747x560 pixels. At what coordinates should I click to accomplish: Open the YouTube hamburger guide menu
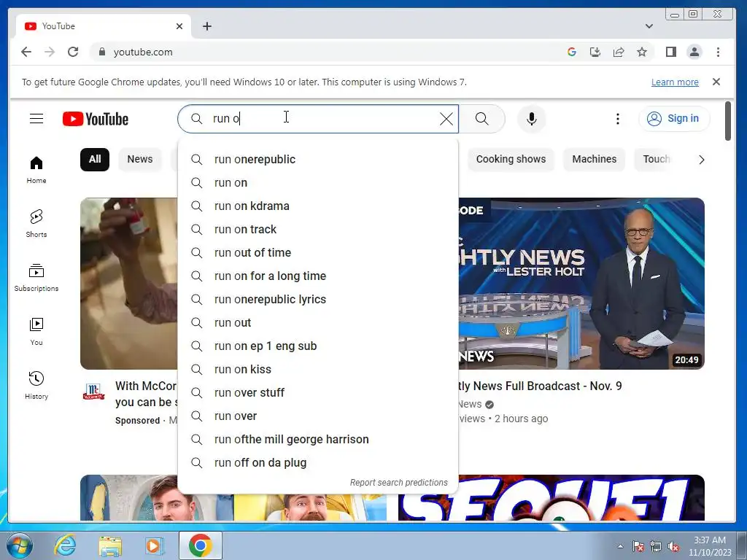click(x=36, y=119)
